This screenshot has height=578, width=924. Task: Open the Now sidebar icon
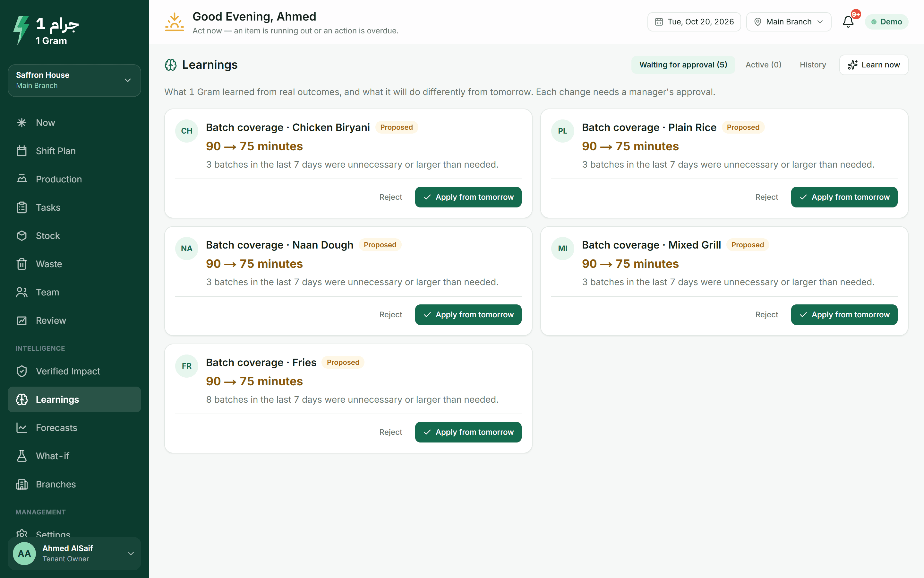point(22,123)
